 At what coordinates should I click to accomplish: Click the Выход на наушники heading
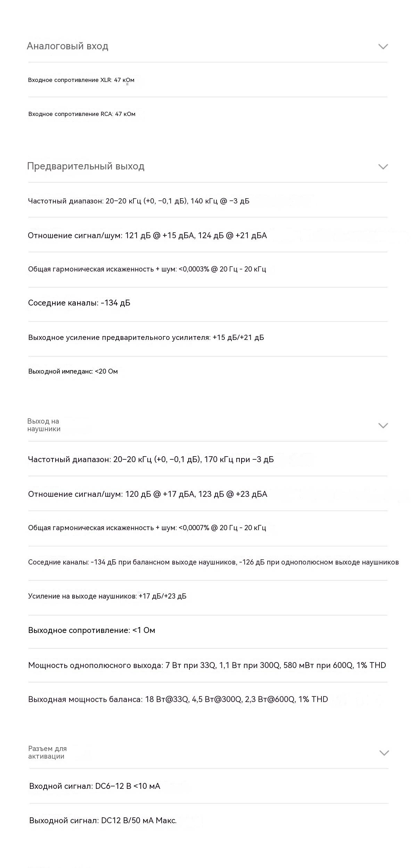(x=44, y=425)
